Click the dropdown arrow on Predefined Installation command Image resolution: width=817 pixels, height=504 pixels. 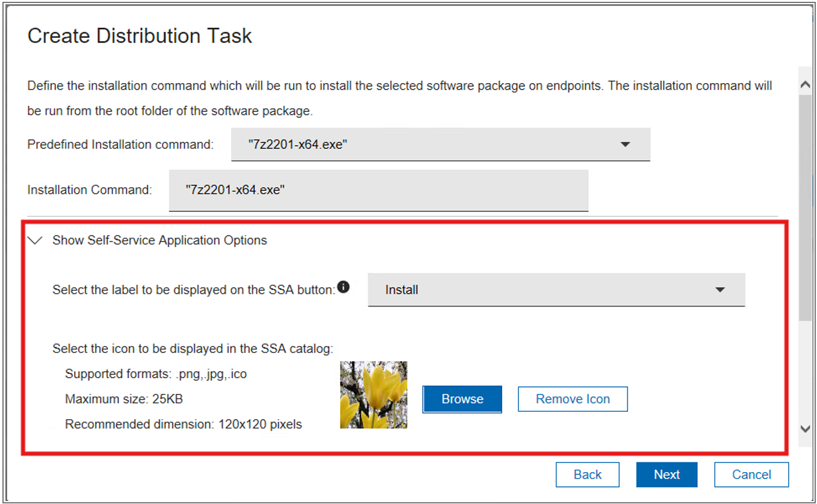click(626, 145)
